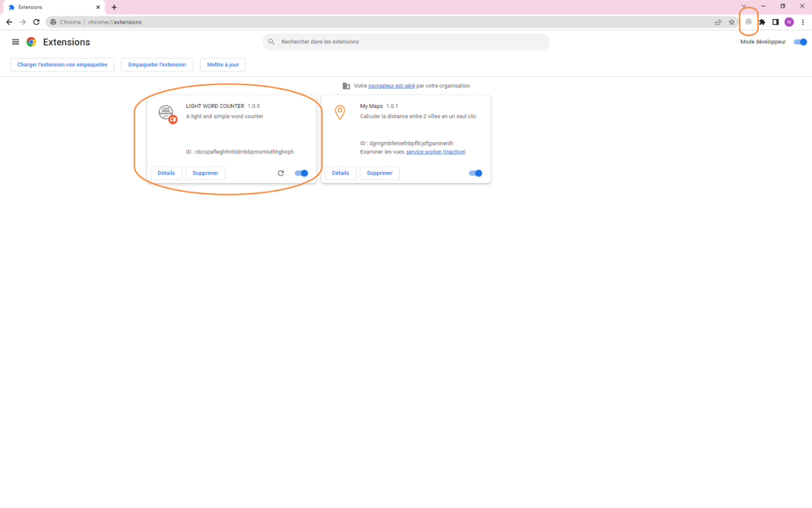Click 'Calculer la distance entre 2 villes' description
This screenshot has width=812, height=508.
click(x=418, y=116)
